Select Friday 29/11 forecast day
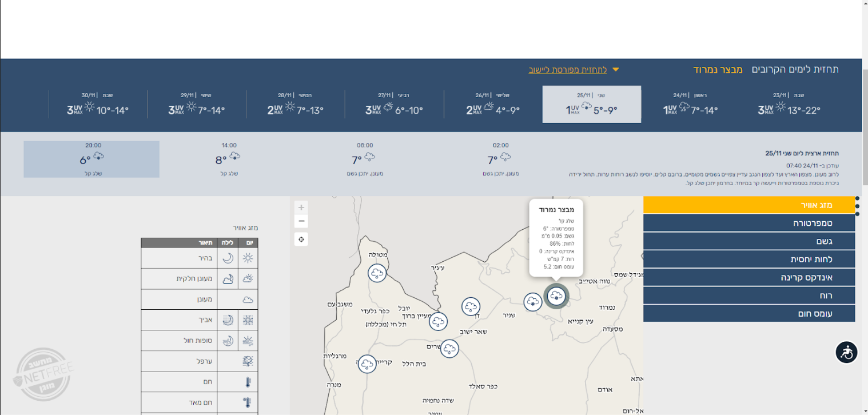Screen dimensions: 868x415 coord(197,104)
